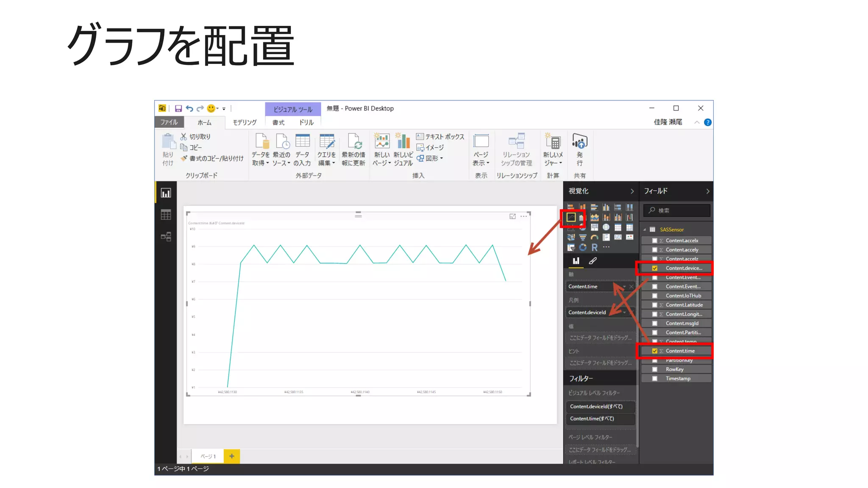Check the Content.Latitude field checkbox

pos(654,305)
